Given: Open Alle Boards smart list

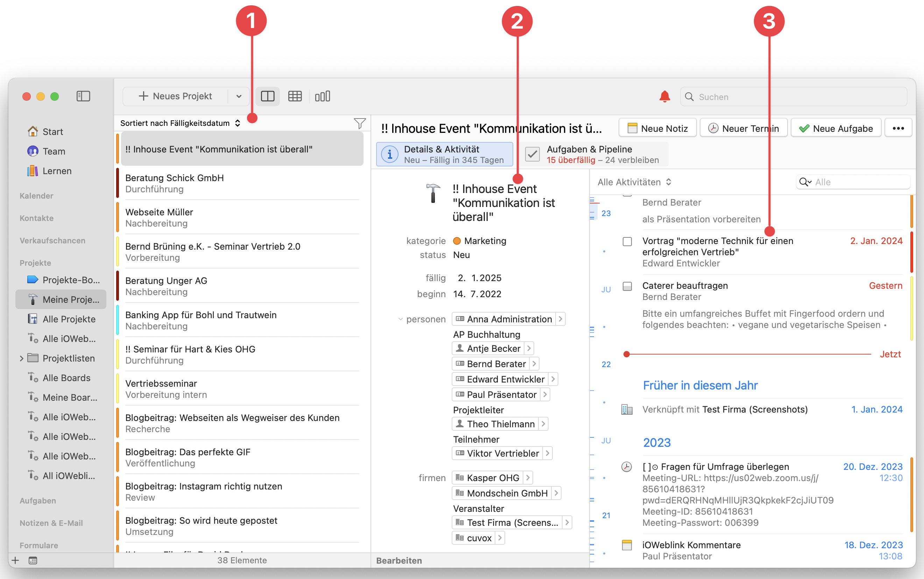Looking at the screenshot, I should 59,378.
